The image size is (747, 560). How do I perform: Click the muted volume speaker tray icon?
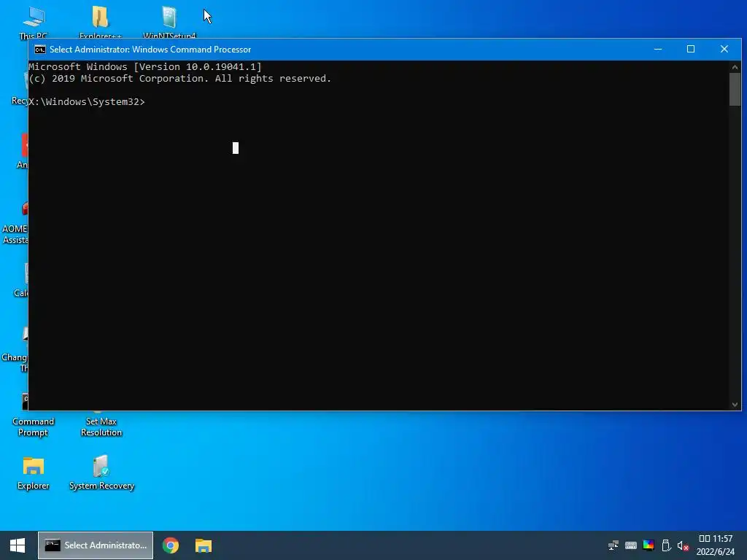coord(683,545)
